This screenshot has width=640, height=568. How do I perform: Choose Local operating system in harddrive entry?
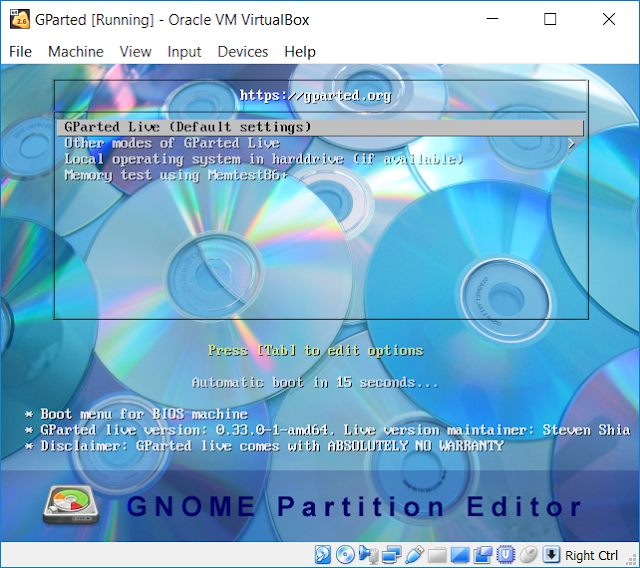[x=264, y=159]
